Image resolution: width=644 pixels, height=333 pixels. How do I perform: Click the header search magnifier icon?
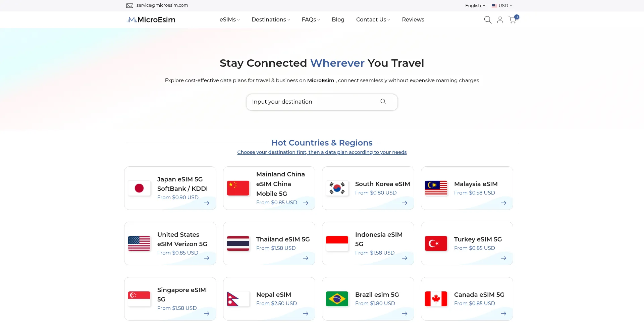coord(488,20)
